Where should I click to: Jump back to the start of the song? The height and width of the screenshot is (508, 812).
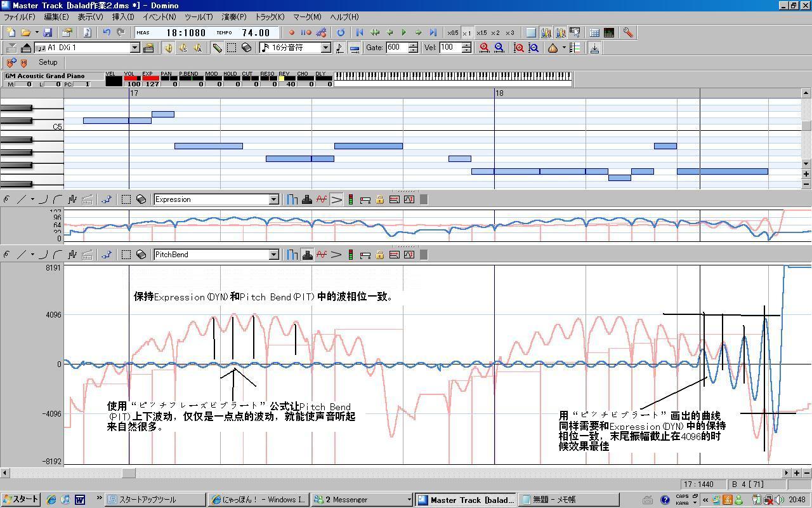360,32
